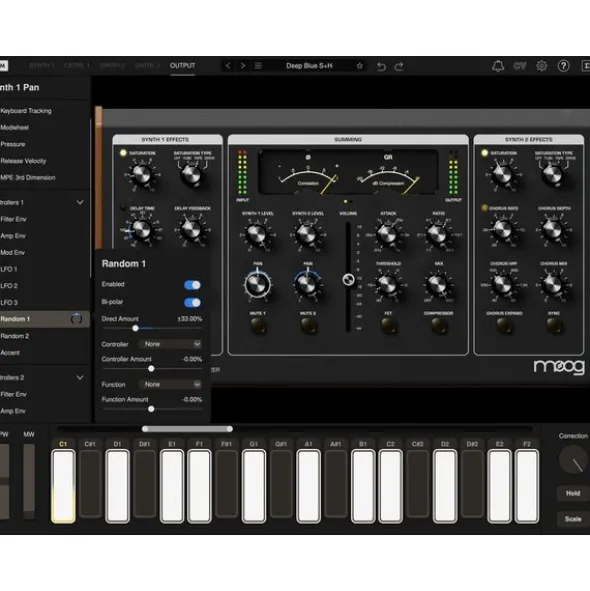Screen dimensions: 590x591
Task: Click the undo arrow icon
Action: tap(381, 66)
